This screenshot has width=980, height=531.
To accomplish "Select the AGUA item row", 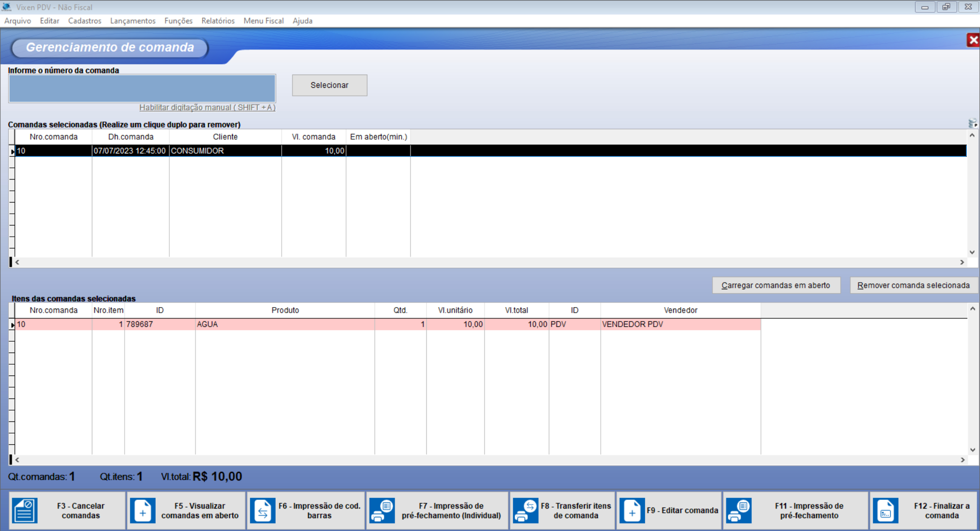I will click(x=285, y=324).
